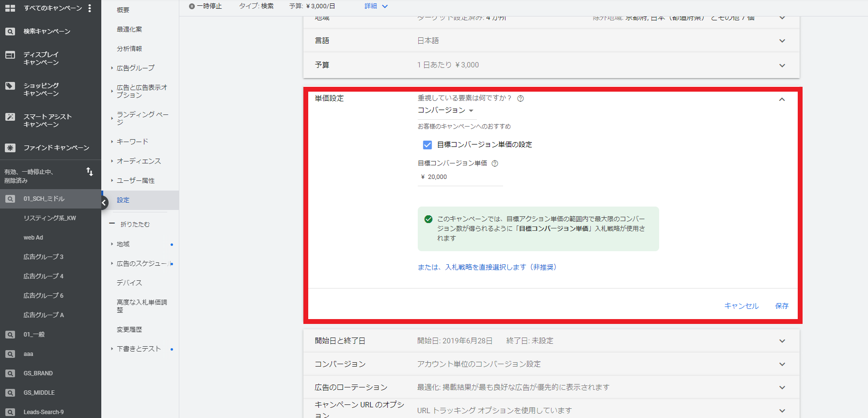Click the アカウント単位のコンバージョン設定 text
The height and width of the screenshot is (418, 868).
[479, 364]
